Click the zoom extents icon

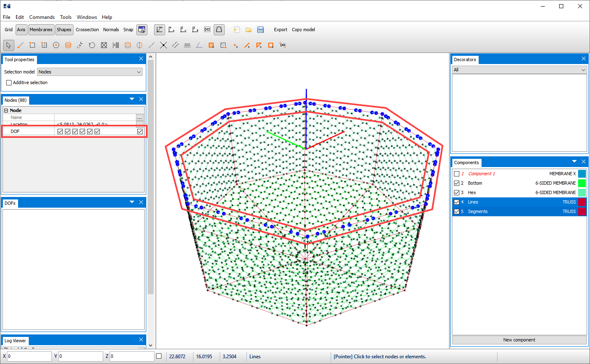207,30
